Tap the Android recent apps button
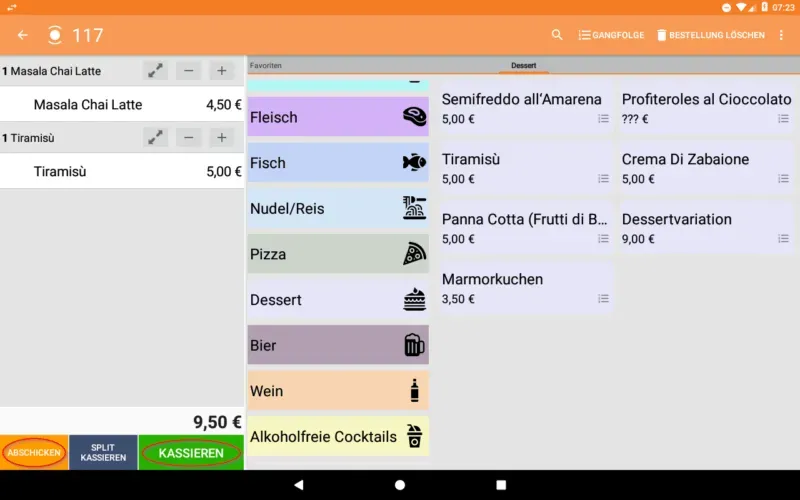The width and height of the screenshot is (800, 500). click(x=501, y=485)
